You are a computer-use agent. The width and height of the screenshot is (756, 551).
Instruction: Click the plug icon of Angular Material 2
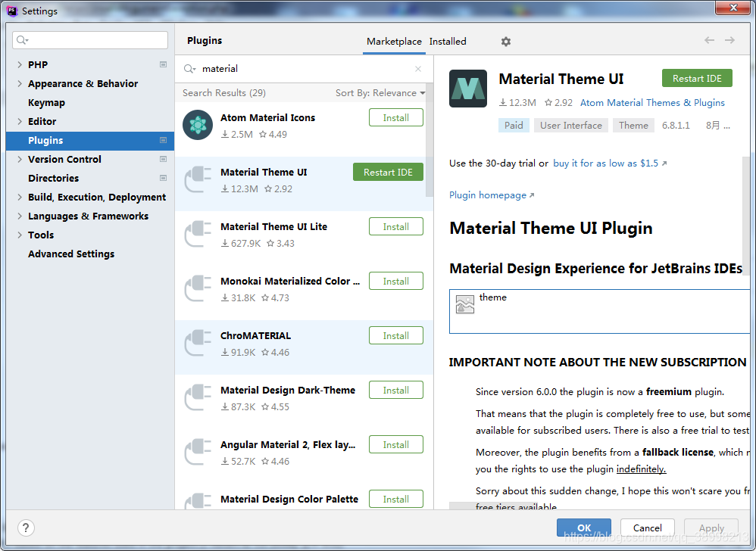click(198, 451)
